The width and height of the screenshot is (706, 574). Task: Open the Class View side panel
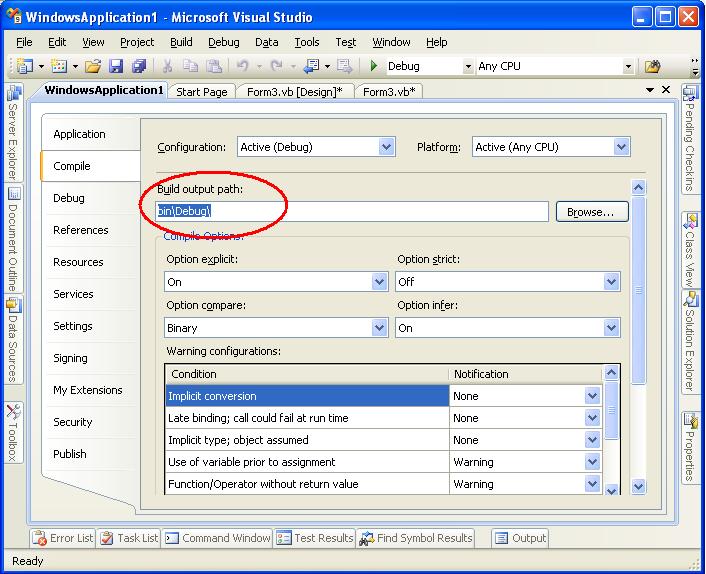click(689, 249)
